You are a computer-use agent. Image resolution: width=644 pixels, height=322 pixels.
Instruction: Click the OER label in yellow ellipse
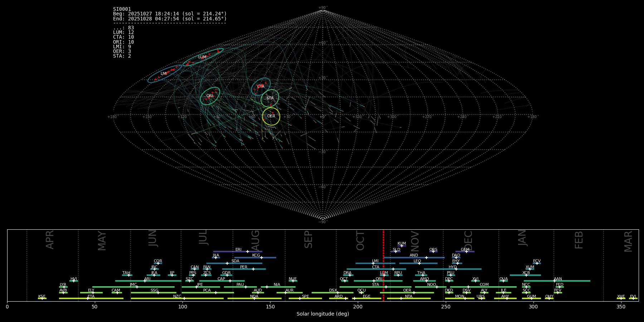(271, 116)
